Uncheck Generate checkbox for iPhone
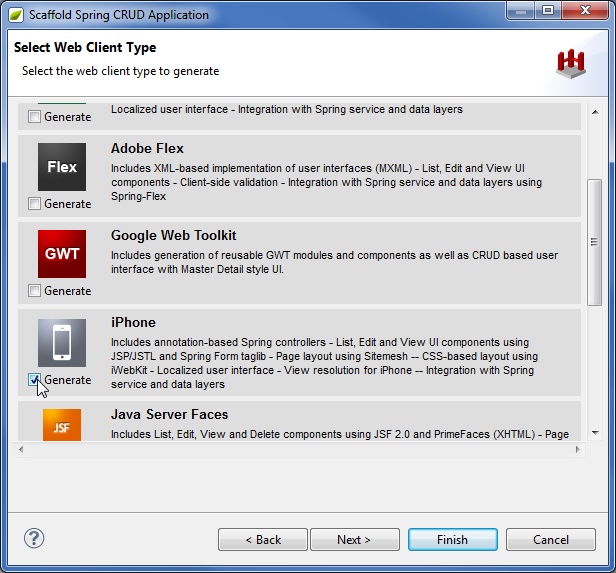The image size is (616, 573). click(x=34, y=380)
